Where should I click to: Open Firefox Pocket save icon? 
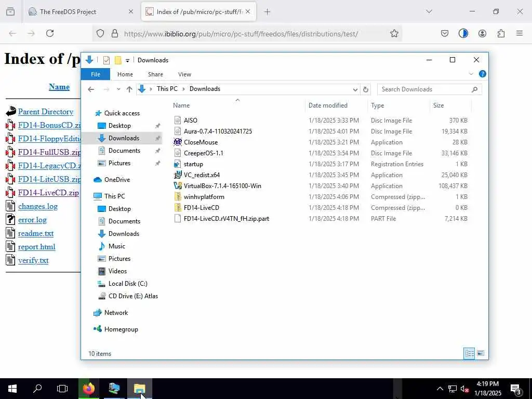[445, 33]
